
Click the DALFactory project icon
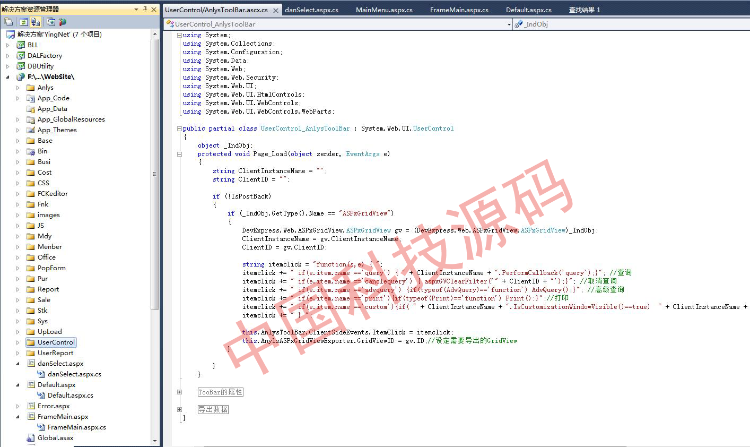(21, 55)
